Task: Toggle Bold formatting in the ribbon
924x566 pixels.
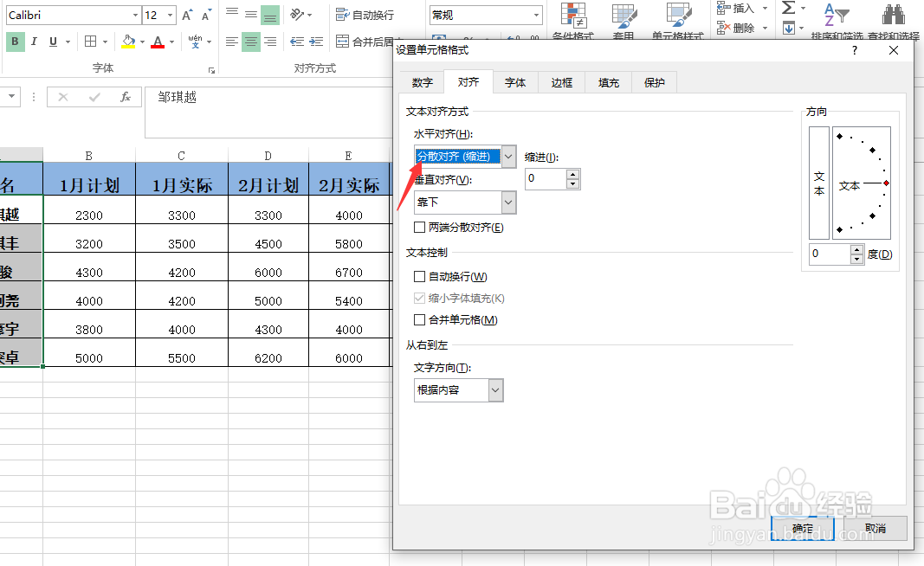Action: tap(15, 42)
